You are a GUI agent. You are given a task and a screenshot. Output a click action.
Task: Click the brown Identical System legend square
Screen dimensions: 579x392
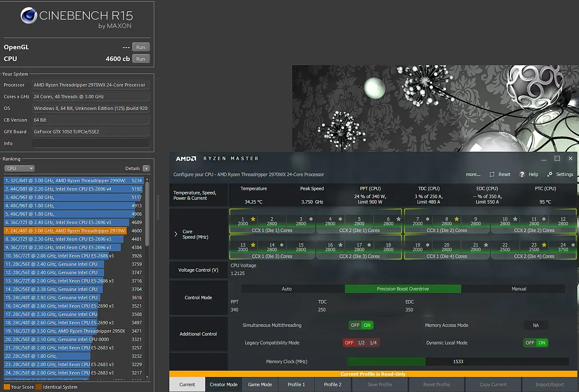point(38,387)
